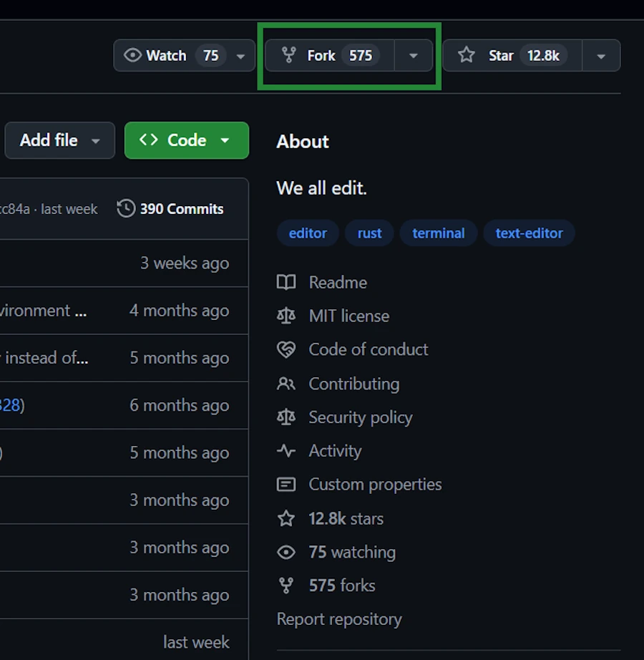
Task: View the 390 Commits history
Action: 170,209
